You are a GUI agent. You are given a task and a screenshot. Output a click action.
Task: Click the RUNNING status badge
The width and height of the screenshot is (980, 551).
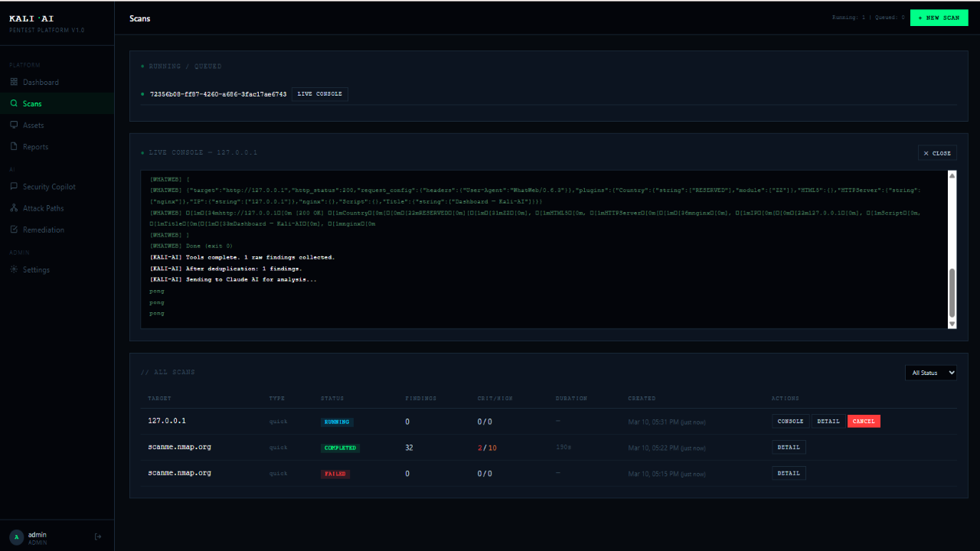336,422
